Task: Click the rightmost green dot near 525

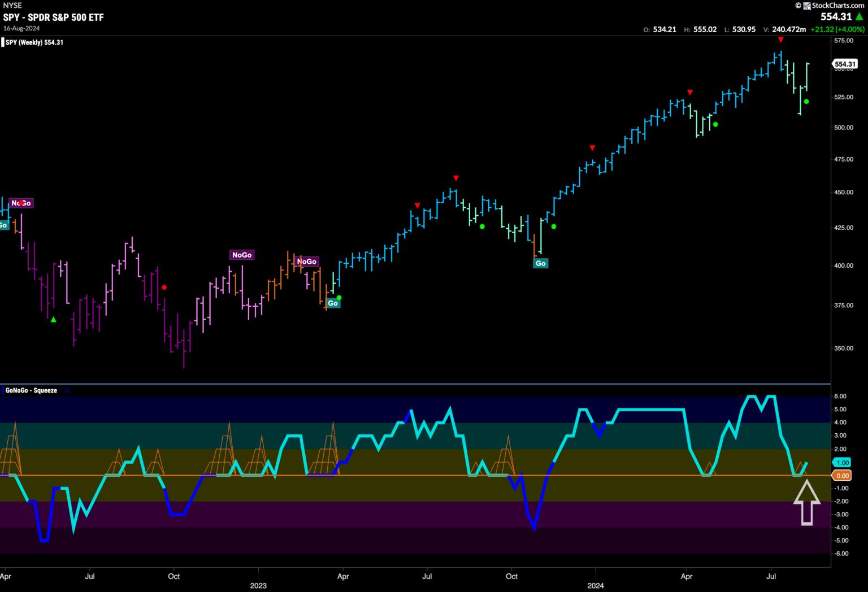Action: (806, 102)
